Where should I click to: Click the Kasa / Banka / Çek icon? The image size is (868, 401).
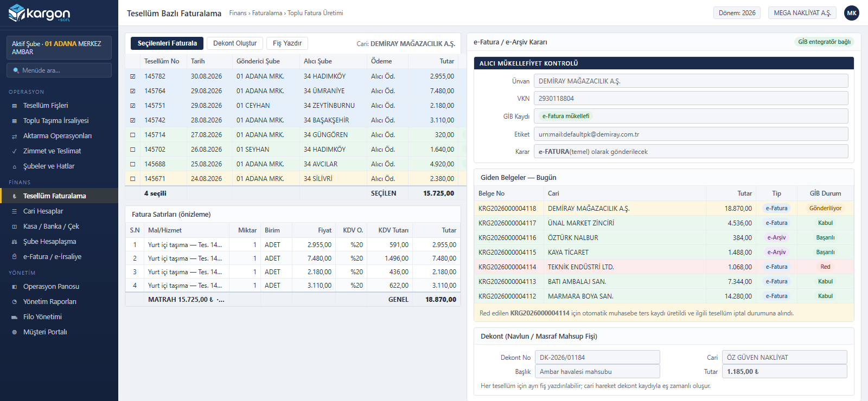14,227
